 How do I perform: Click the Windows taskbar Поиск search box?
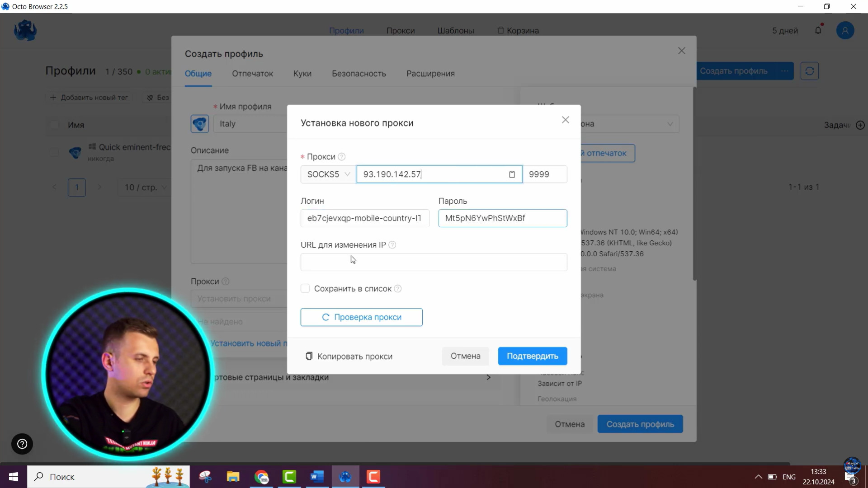108,477
